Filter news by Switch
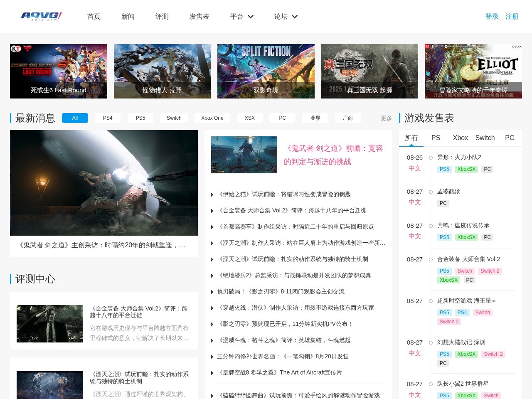Screen dimensions: 532x399 point(174,118)
